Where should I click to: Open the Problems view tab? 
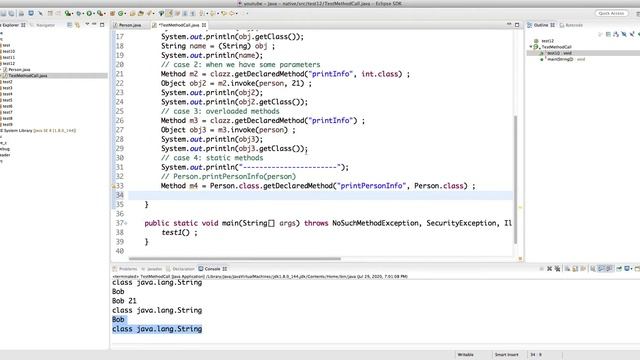pos(125,269)
